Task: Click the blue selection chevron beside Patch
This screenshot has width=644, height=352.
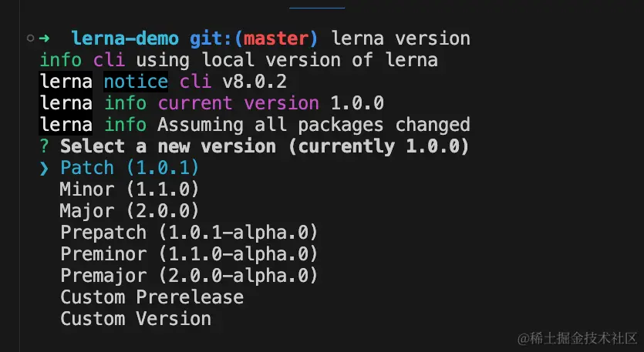Action: 45,168
